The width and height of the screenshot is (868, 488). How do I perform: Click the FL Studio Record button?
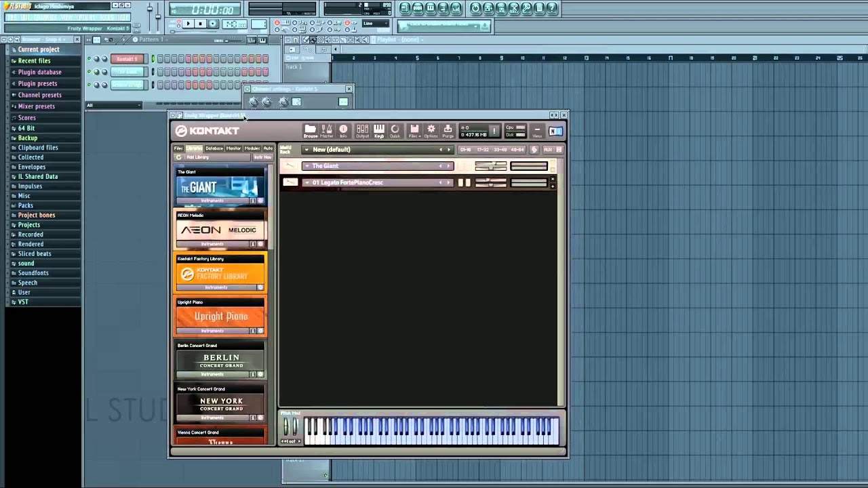click(213, 24)
